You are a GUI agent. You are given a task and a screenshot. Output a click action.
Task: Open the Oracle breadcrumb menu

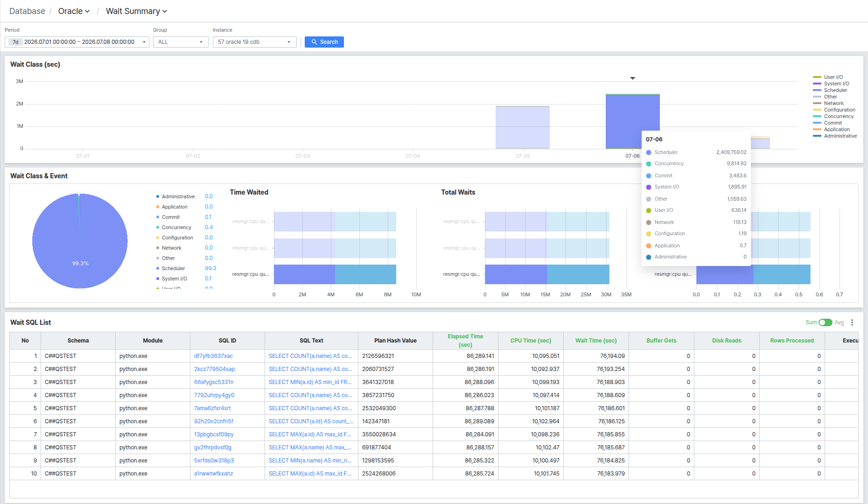(x=74, y=11)
